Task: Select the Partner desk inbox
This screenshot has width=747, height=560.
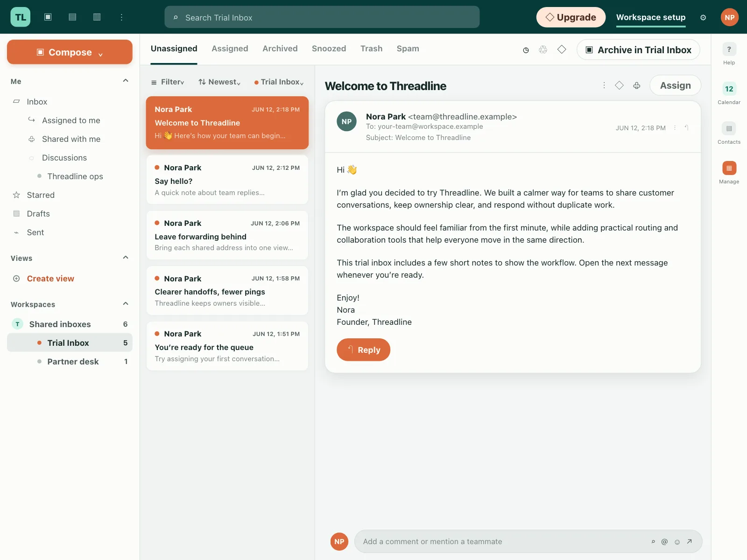Action: click(x=70, y=362)
